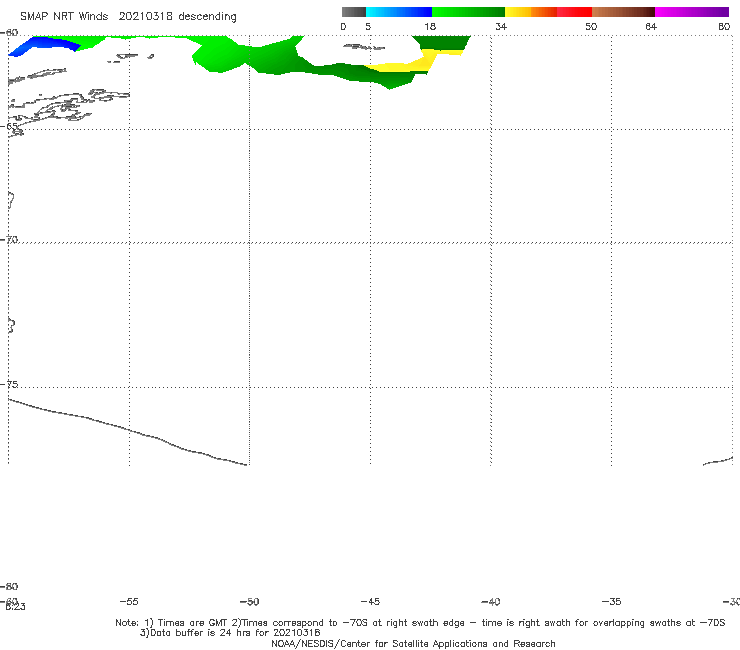The width and height of the screenshot is (740, 650).
Task: Click the color bar label "5"
Action: pos(368,26)
